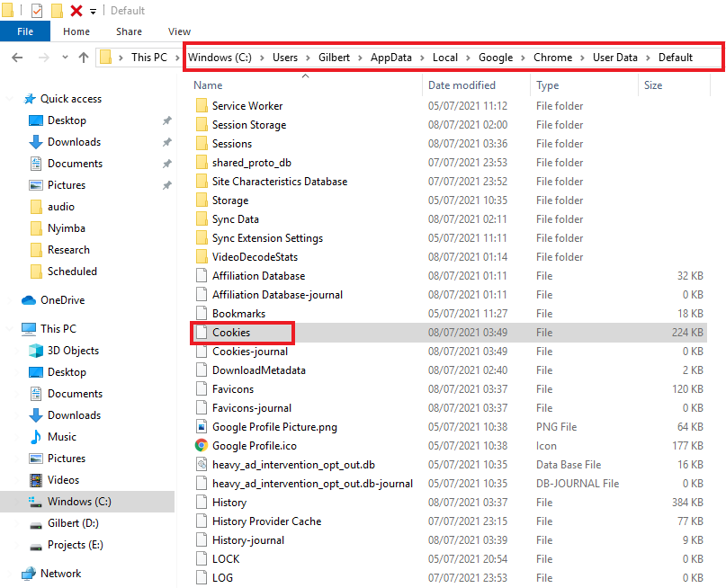Click the Gilbert (D:) drive icon

point(36,525)
